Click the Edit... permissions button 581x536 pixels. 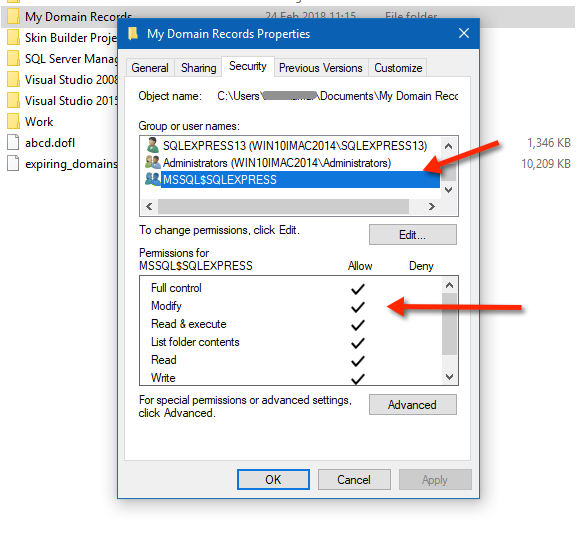tap(412, 234)
